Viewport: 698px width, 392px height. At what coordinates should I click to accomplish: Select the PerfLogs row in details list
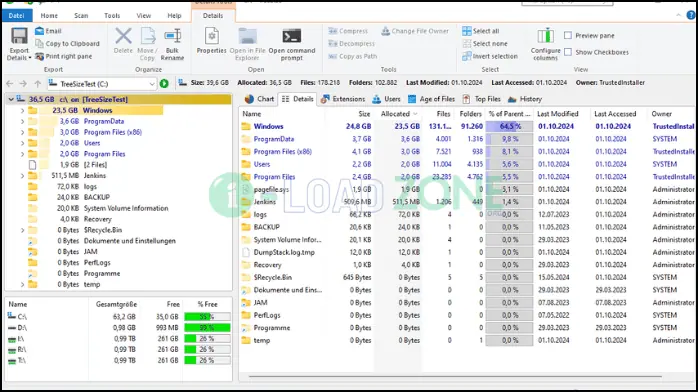point(467,315)
